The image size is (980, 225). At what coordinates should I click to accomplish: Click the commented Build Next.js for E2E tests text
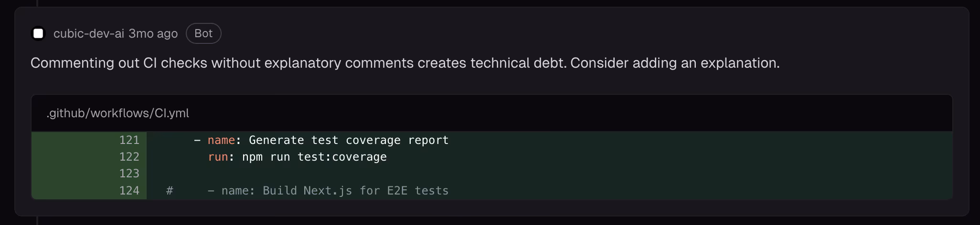pyautogui.click(x=355, y=191)
